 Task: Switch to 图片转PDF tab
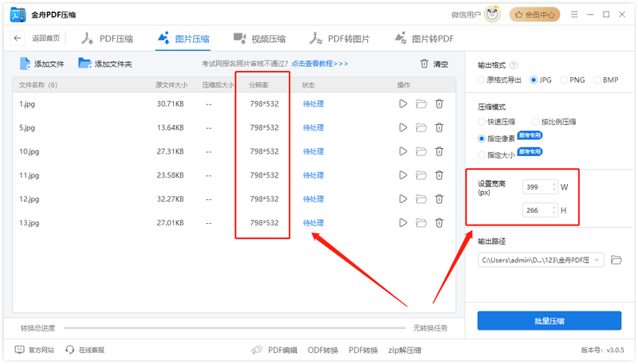point(424,38)
